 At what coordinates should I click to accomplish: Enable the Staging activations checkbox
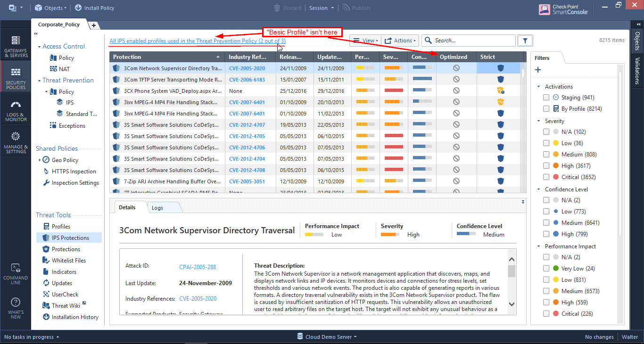(546, 97)
